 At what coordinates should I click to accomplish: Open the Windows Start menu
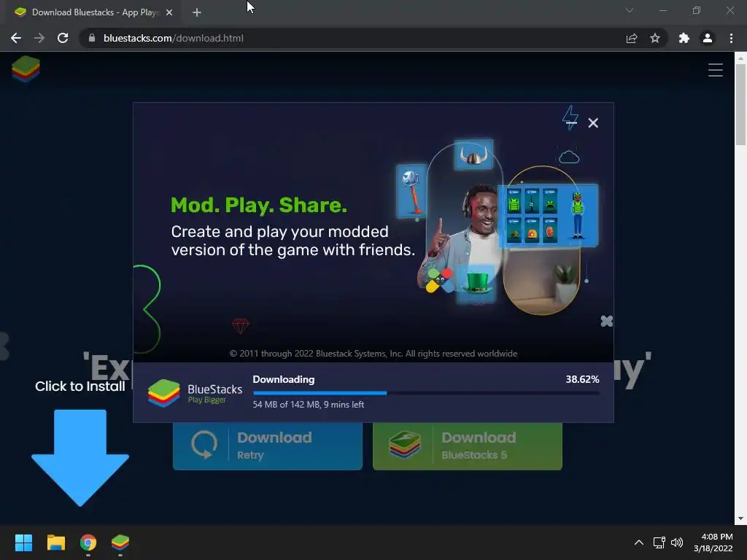tap(23, 542)
